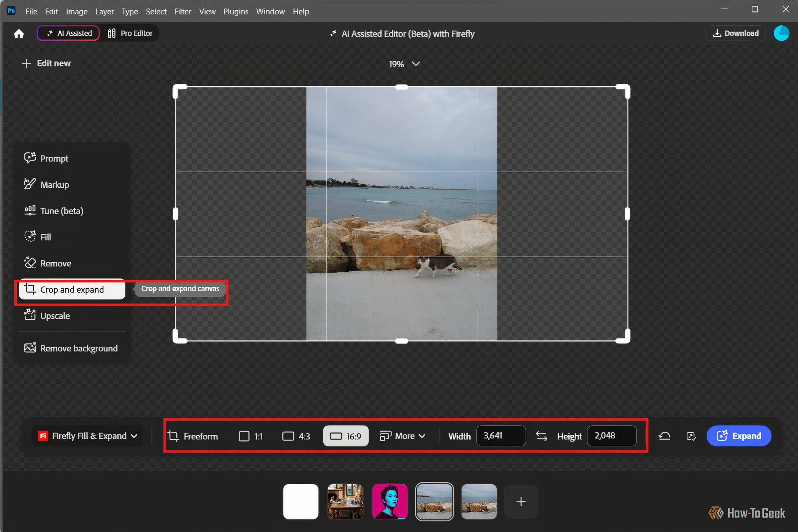This screenshot has width=798, height=532.
Task: Open the Layer menu
Action: pos(104,11)
